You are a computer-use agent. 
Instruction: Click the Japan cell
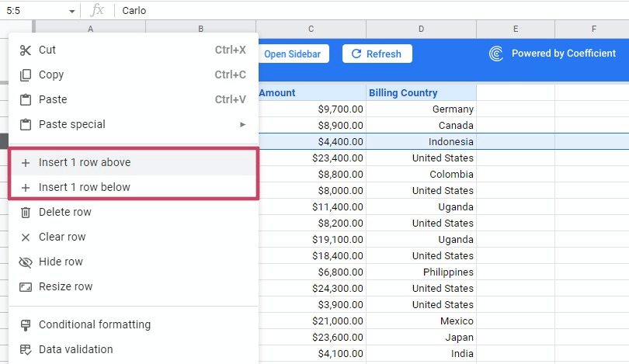click(421, 337)
